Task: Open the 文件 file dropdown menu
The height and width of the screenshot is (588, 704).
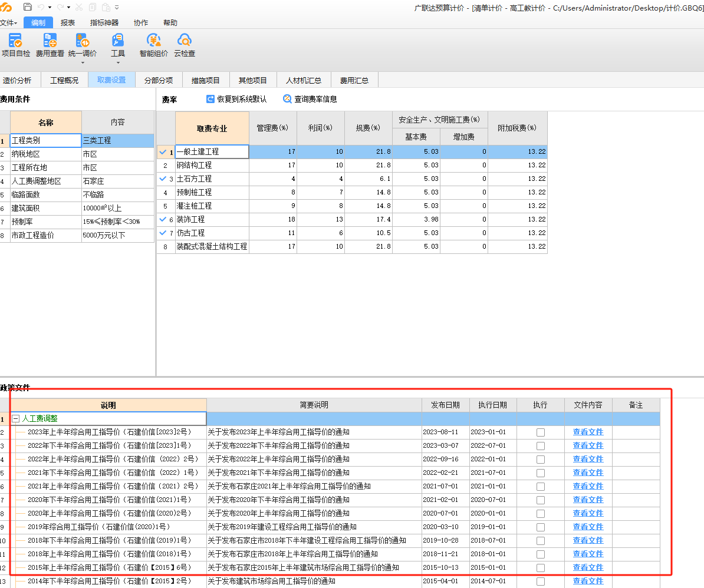Action: 8,22
